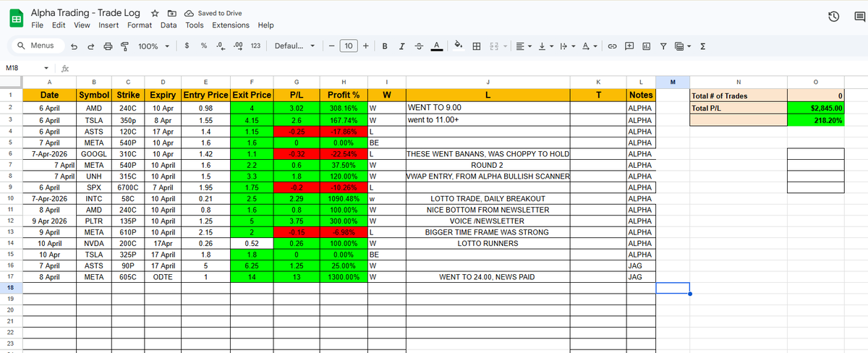Open the Edit menu

click(60, 25)
